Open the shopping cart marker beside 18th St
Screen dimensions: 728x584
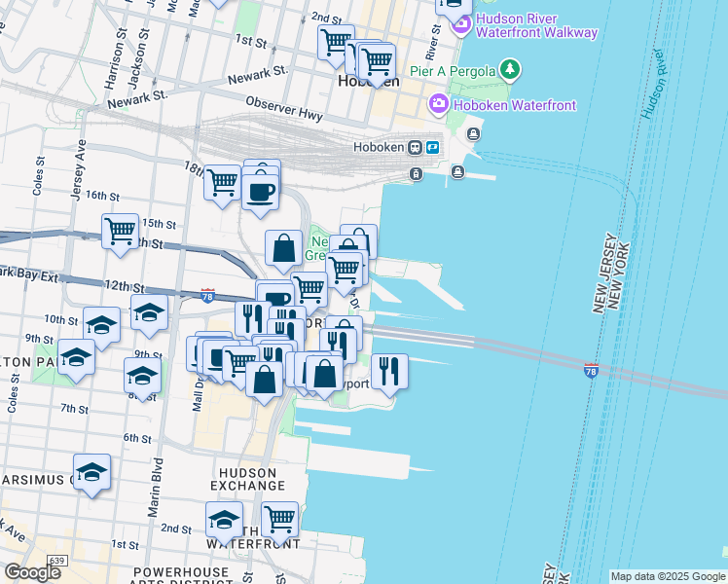click(223, 185)
